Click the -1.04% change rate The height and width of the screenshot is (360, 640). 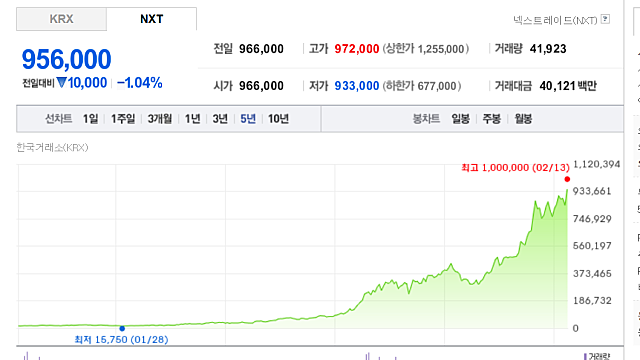(140, 83)
